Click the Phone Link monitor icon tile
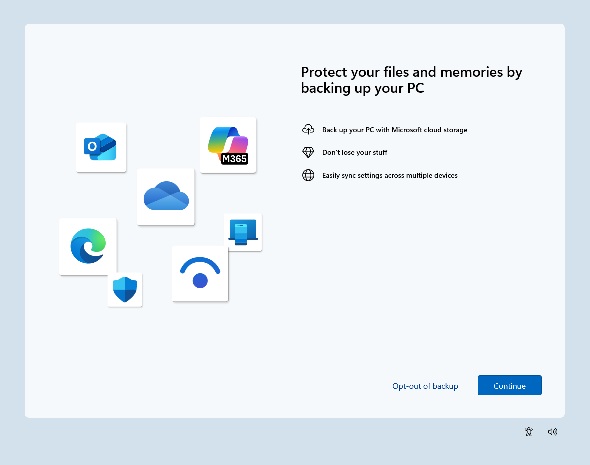 coord(243,232)
